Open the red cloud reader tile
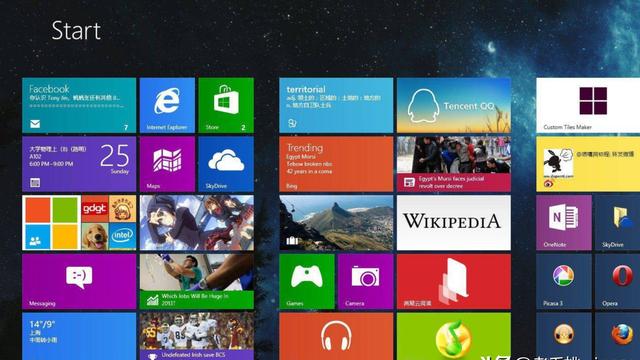Screen dimensions: 640x360 [454, 282]
